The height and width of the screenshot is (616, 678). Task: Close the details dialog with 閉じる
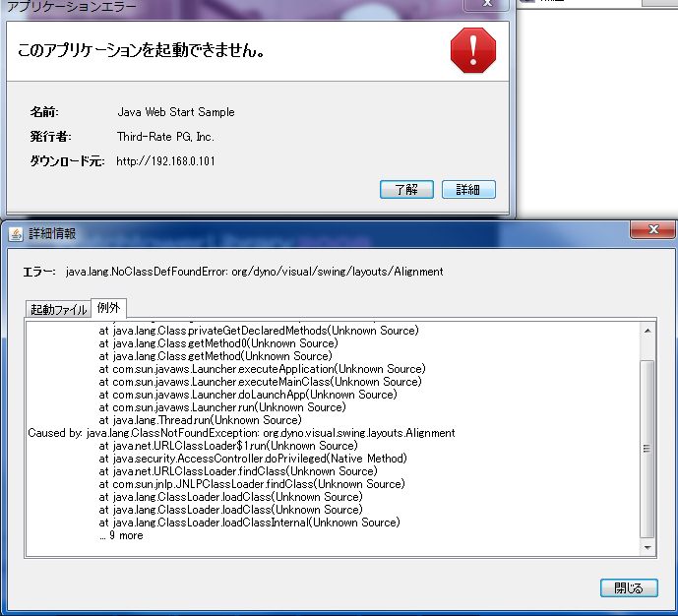(x=629, y=587)
